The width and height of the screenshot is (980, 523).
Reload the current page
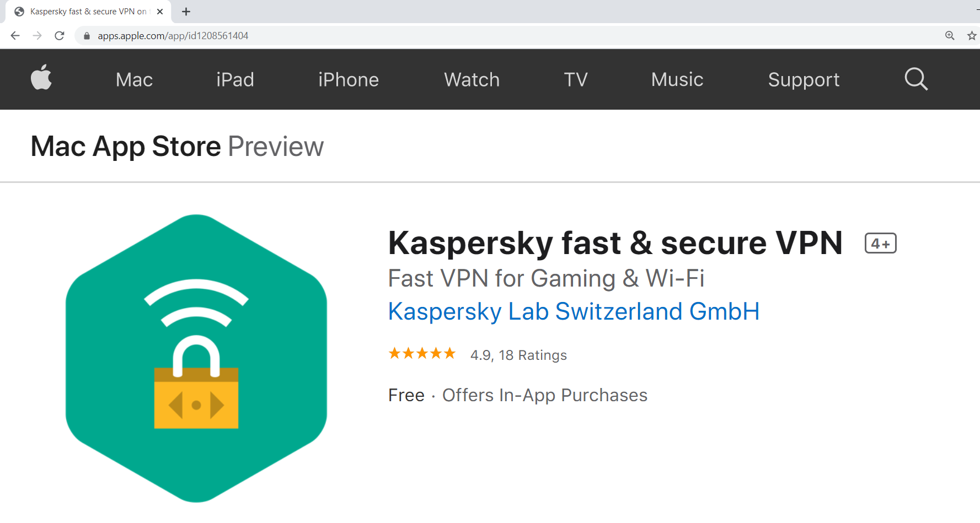point(60,36)
